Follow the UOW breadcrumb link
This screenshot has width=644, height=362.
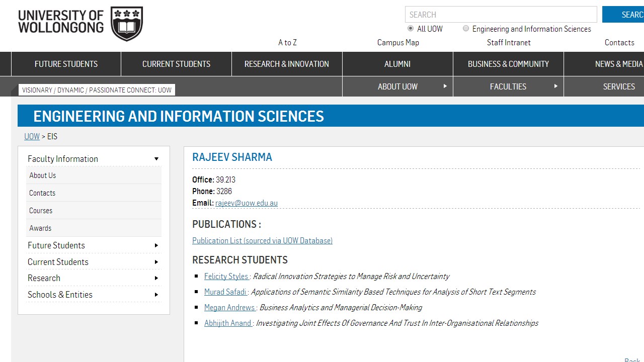point(32,136)
